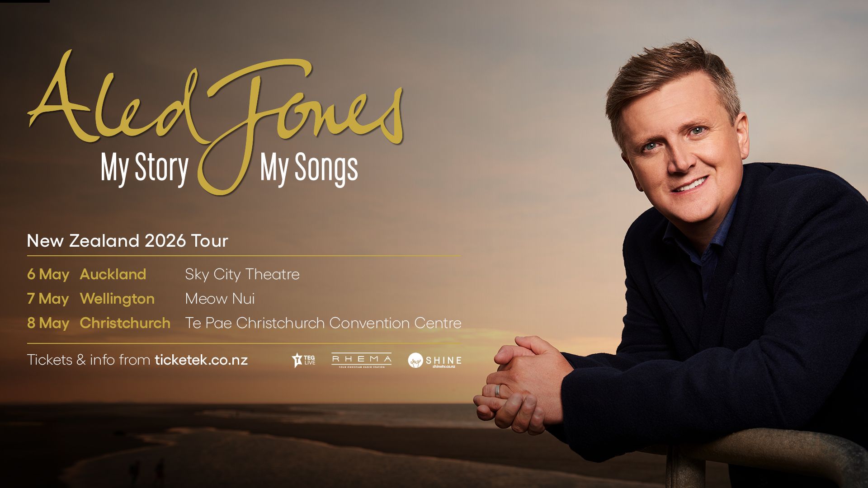Click the TEG star emblem
The image size is (868, 488).
pyautogui.click(x=297, y=360)
